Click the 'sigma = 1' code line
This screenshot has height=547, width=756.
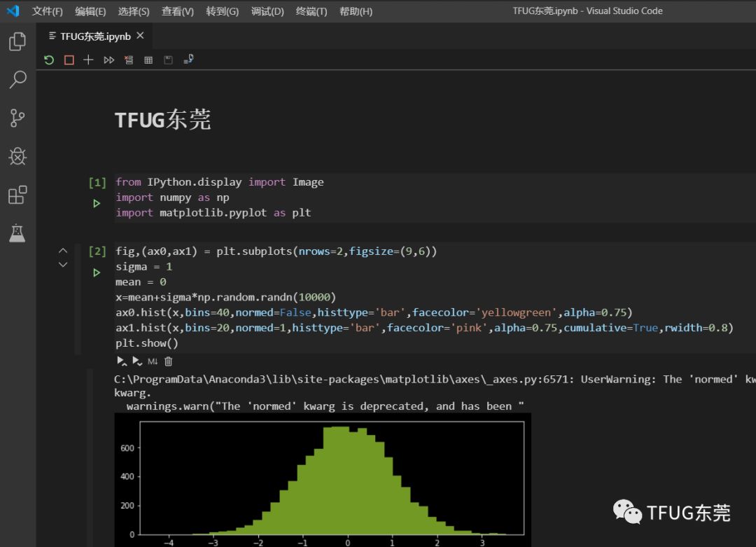(143, 267)
